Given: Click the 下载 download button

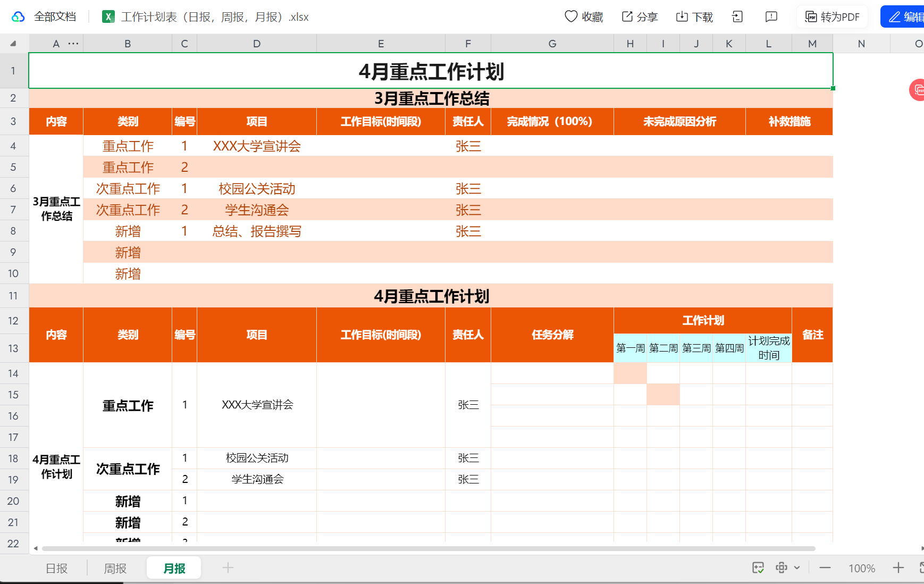Looking at the screenshot, I should click(x=694, y=17).
